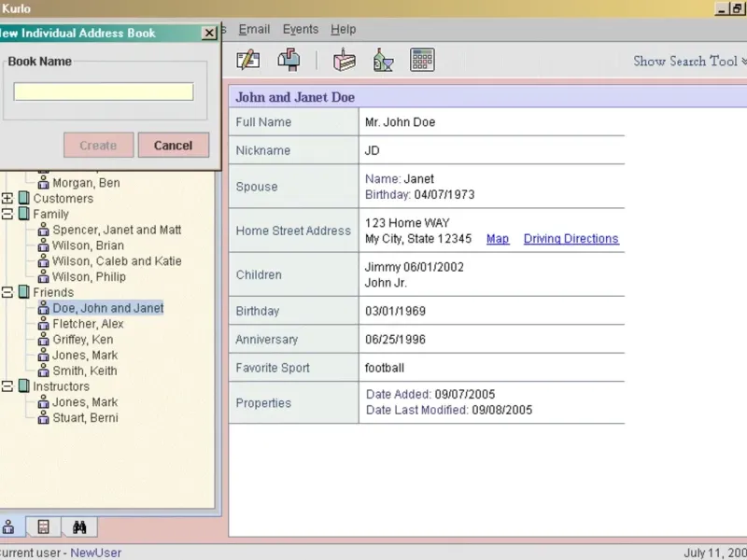Switch to the person contacts tab icon
The width and height of the screenshot is (747, 560).
8,526
